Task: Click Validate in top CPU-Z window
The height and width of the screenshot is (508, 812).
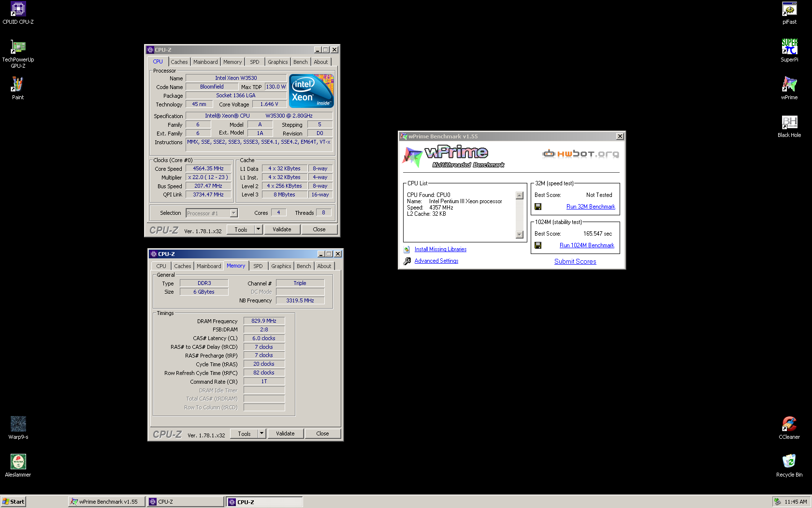Action: coord(282,229)
